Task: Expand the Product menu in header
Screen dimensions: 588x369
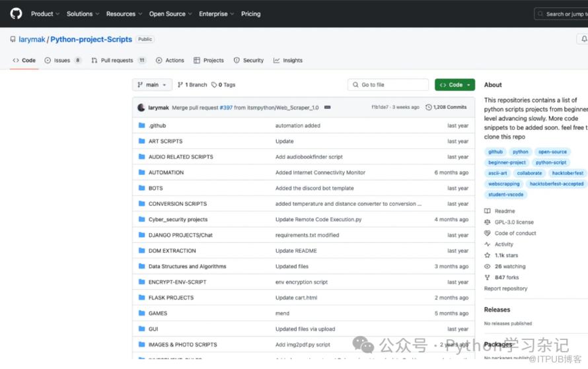Action: click(45, 14)
